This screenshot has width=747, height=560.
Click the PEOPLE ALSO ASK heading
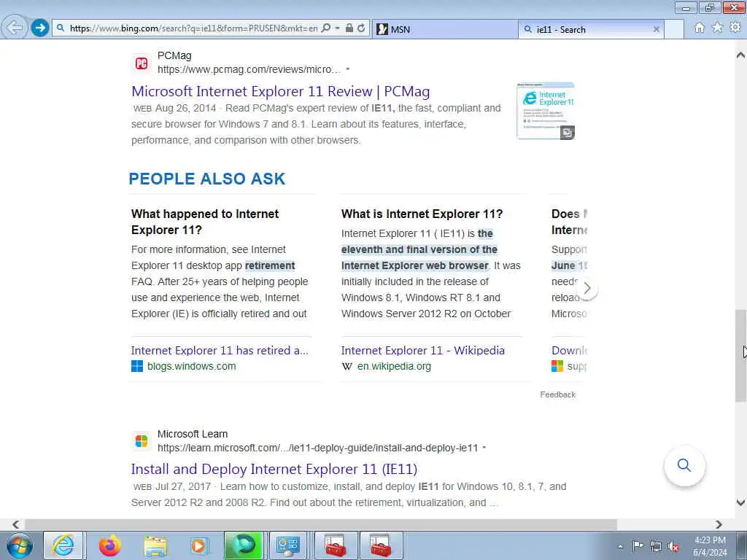207,179
